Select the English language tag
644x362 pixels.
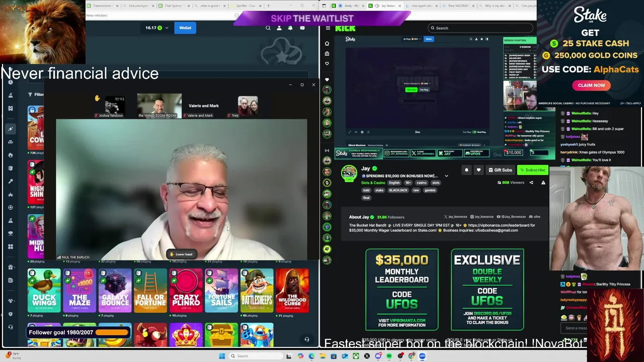click(394, 183)
